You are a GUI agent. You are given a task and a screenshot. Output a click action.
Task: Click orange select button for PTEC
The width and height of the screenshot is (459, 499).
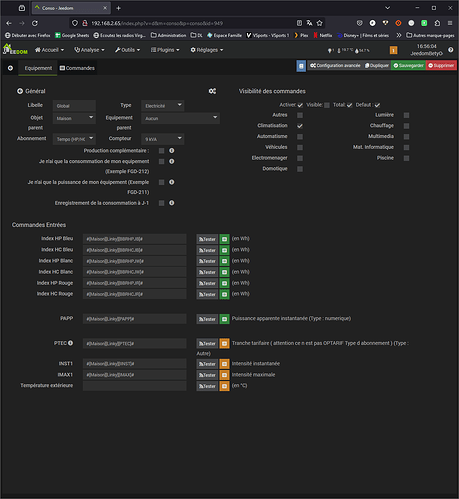(x=225, y=343)
